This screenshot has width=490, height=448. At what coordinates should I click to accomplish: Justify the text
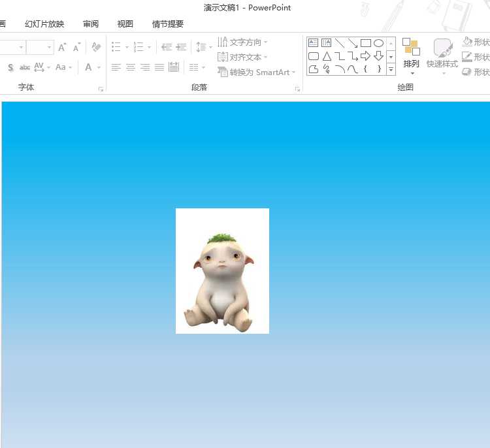pos(159,67)
